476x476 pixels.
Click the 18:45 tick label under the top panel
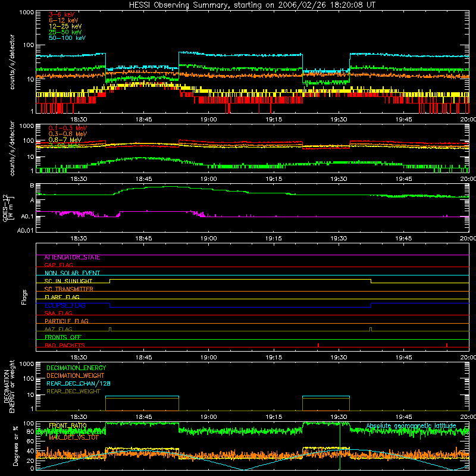click(143, 120)
